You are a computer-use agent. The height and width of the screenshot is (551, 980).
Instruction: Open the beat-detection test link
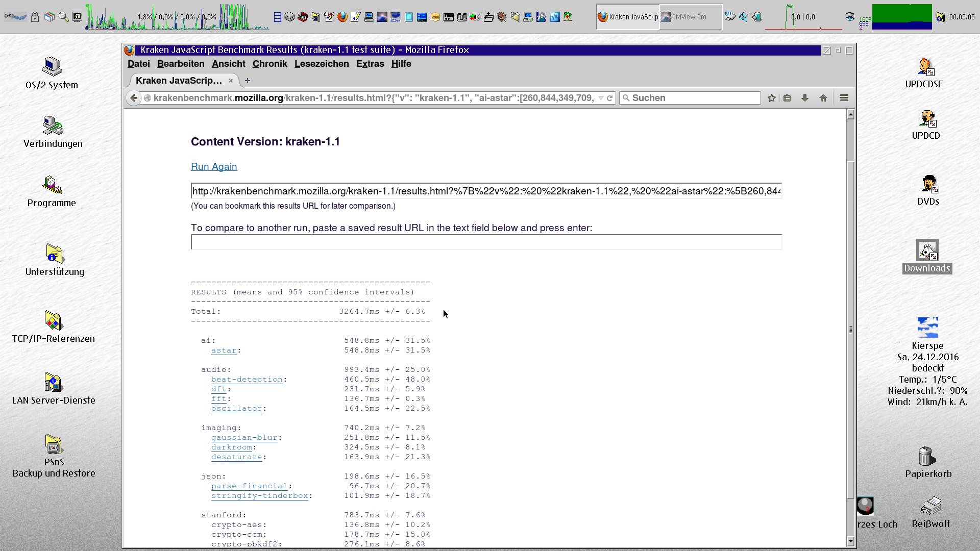[x=247, y=380]
